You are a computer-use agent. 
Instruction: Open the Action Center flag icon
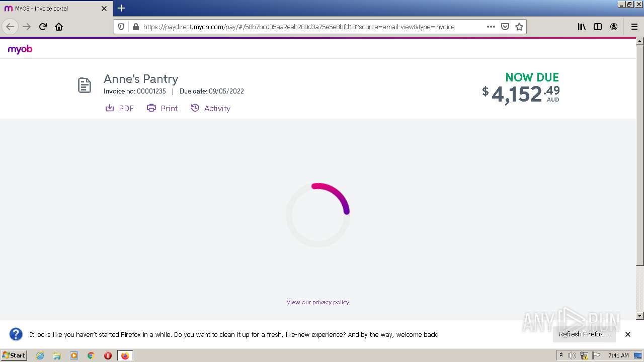(596, 355)
